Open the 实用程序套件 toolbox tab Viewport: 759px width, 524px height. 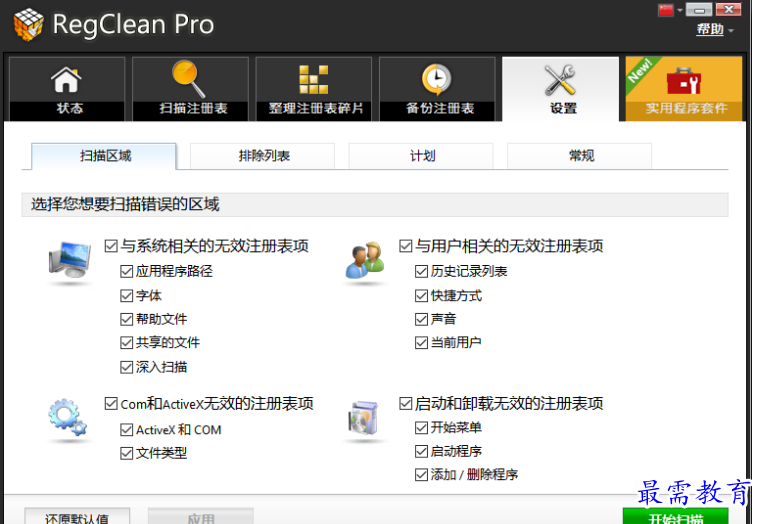[x=683, y=89]
